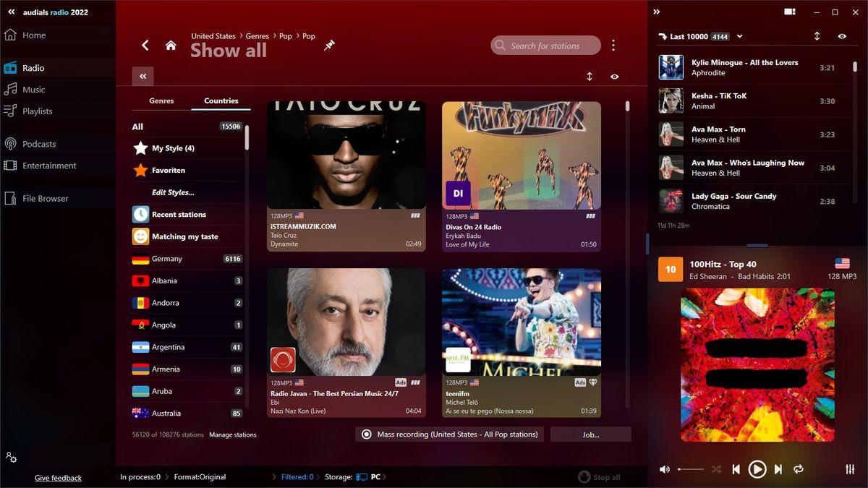The image size is (868, 488).
Task: Toggle shuffle playback in the player
Action: pos(716,469)
